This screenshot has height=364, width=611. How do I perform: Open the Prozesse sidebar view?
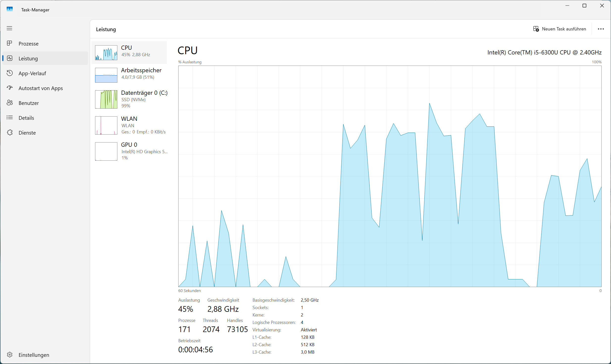28,43
